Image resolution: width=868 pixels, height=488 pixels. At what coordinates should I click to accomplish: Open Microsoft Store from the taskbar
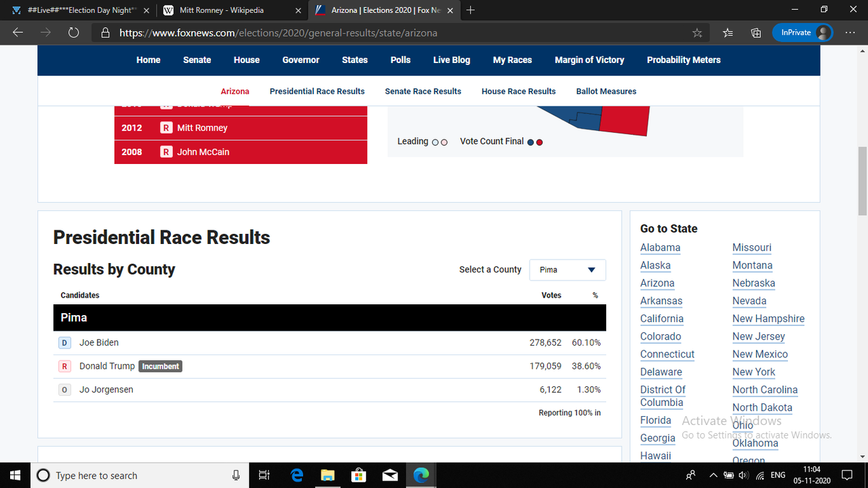pyautogui.click(x=359, y=475)
